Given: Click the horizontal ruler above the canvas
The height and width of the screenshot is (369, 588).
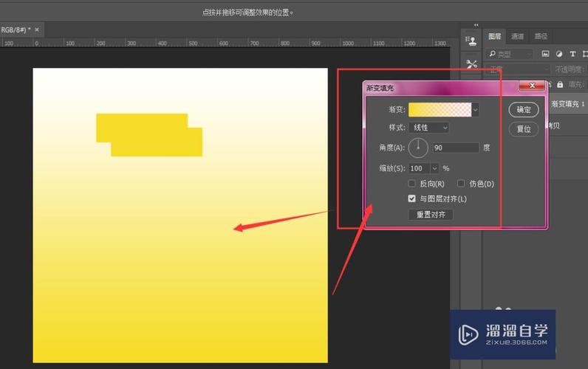Looking at the screenshot, I should (225, 43).
